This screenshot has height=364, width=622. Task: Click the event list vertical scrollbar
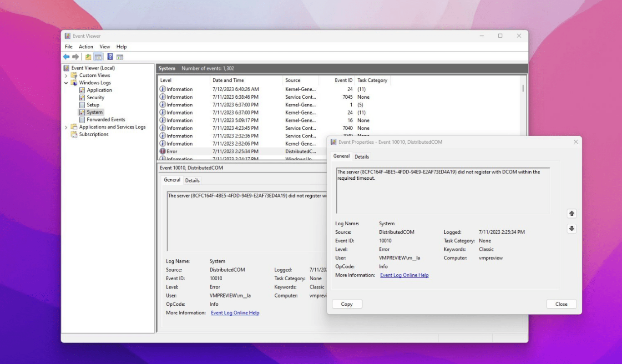click(524, 89)
